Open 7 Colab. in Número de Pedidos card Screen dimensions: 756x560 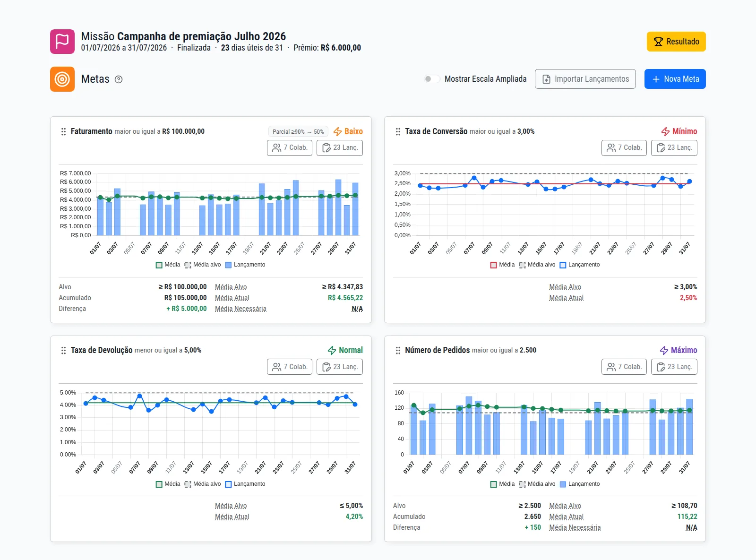(x=624, y=367)
